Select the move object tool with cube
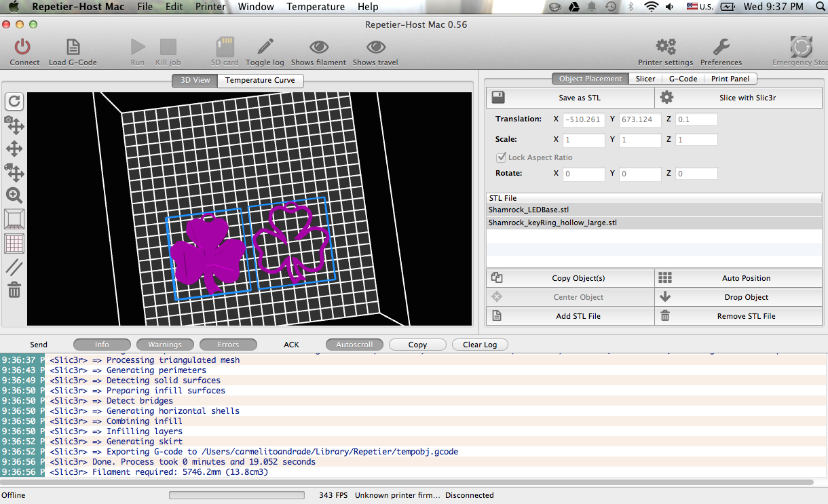This screenshot has height=504, width=828. (x=14, y=172)
